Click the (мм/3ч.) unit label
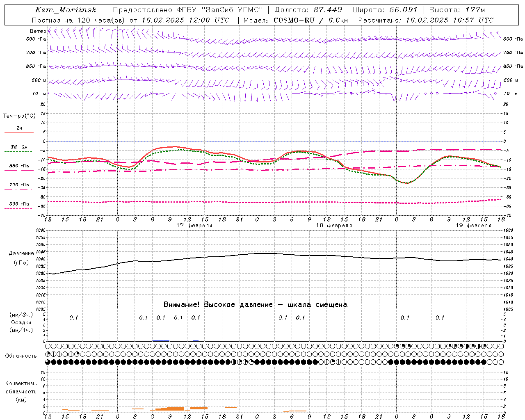Viewport: 525px width, 420px height. 21,315
